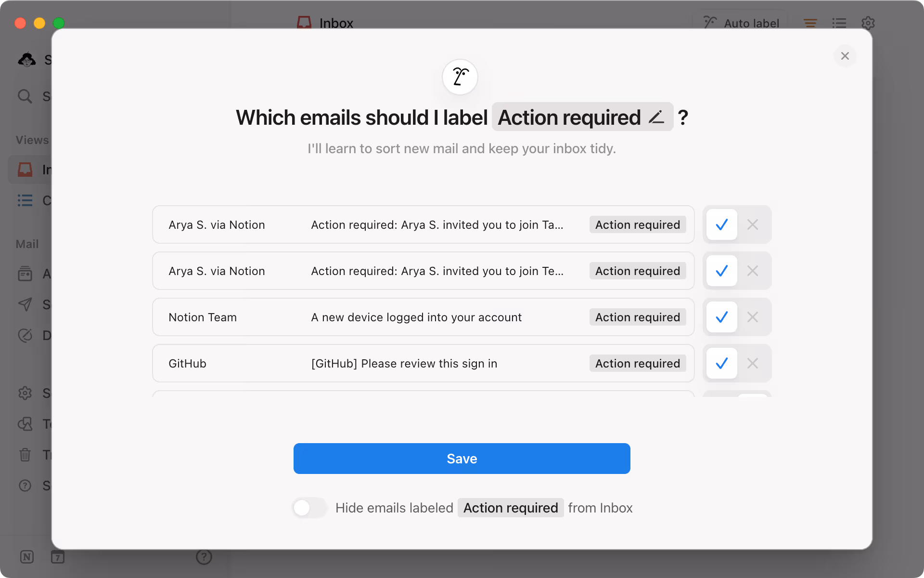Image resolution: width=924 pixels, height=578 pixels.
Task: Select the compact list view icon
Action: coord(839,23)
